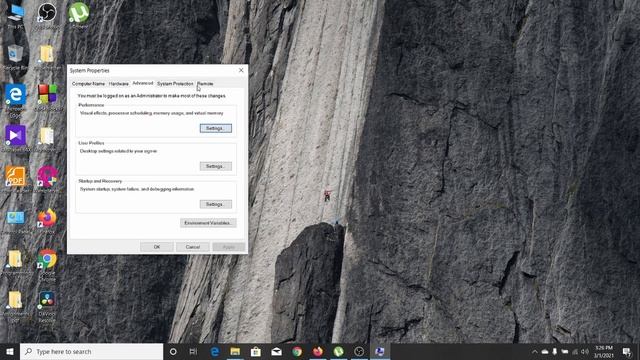Open Chrome from the taskbar
This screenshot has height=360, width=640.
coord(297,351)
